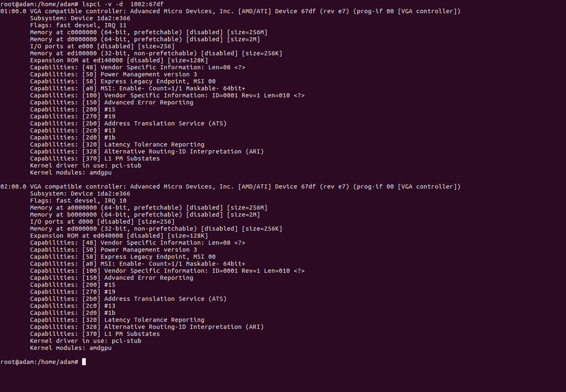The height and width of the screenshot is (392, 566).
Task: Click last Kernel modules: amdgpu line
Action: (71, 348)
